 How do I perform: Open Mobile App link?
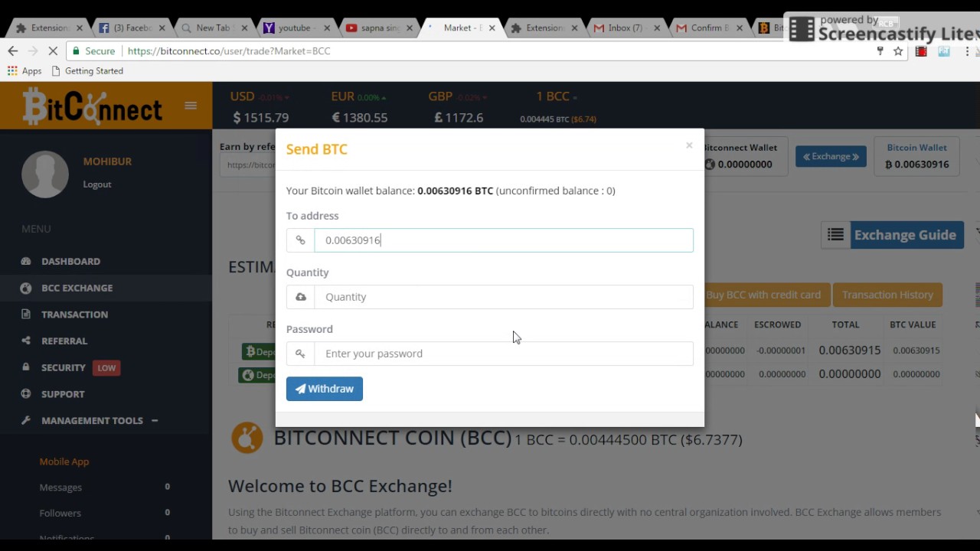click(x=64, y=461)
